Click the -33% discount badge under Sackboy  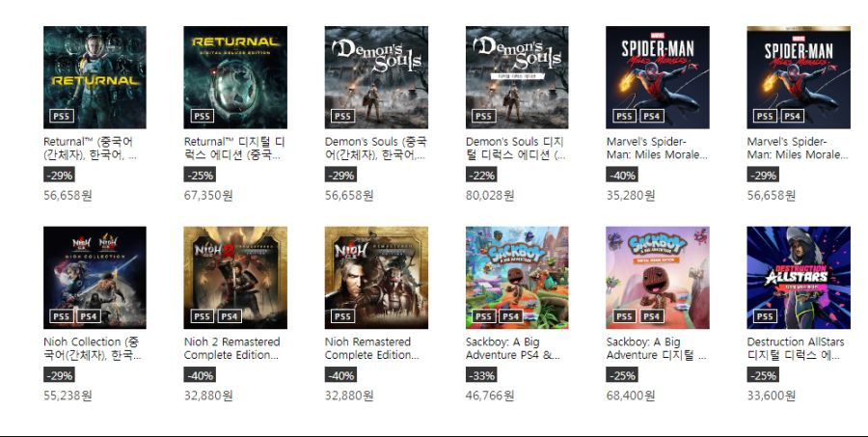(481, 375)
